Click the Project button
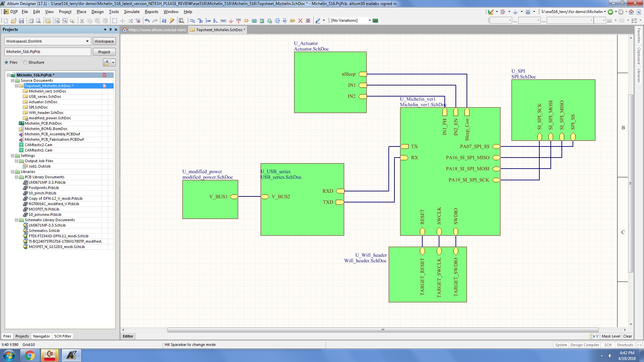 (104, 52)
